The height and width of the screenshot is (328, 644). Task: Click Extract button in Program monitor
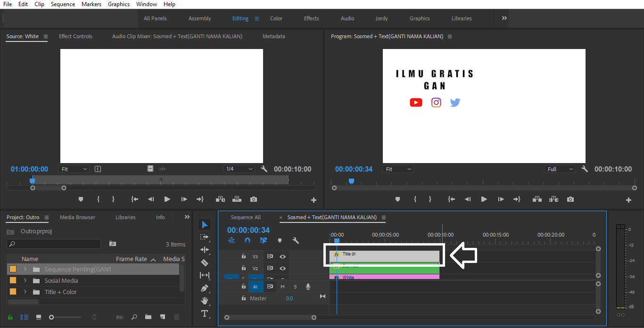coord(553,199)
